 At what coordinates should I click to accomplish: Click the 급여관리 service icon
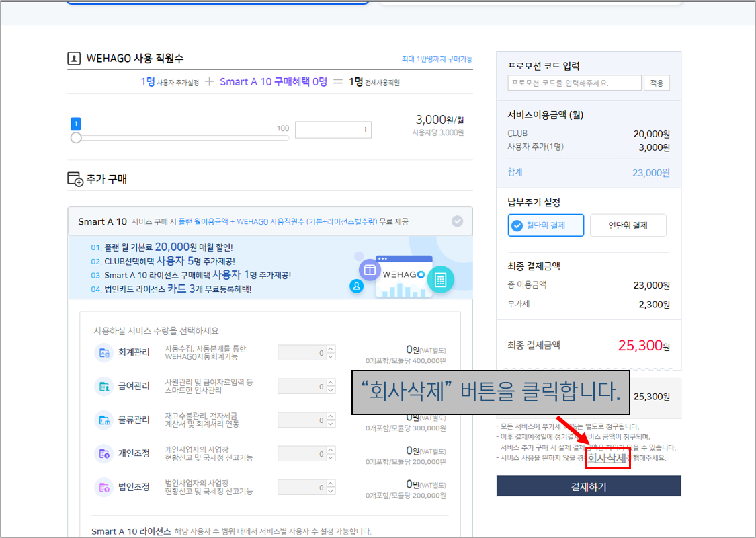pos(103,387)
